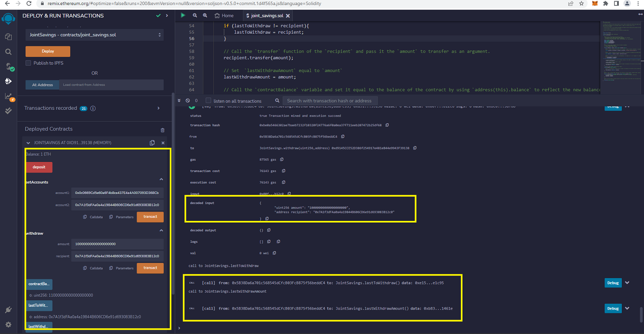Clear the terminal console icon
The height and width of the screenshot is (334, 644).
click(188, 101)
